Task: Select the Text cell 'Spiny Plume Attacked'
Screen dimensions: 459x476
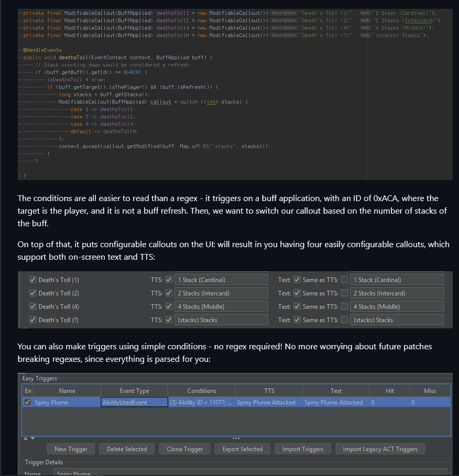Action: click(336, 402)
